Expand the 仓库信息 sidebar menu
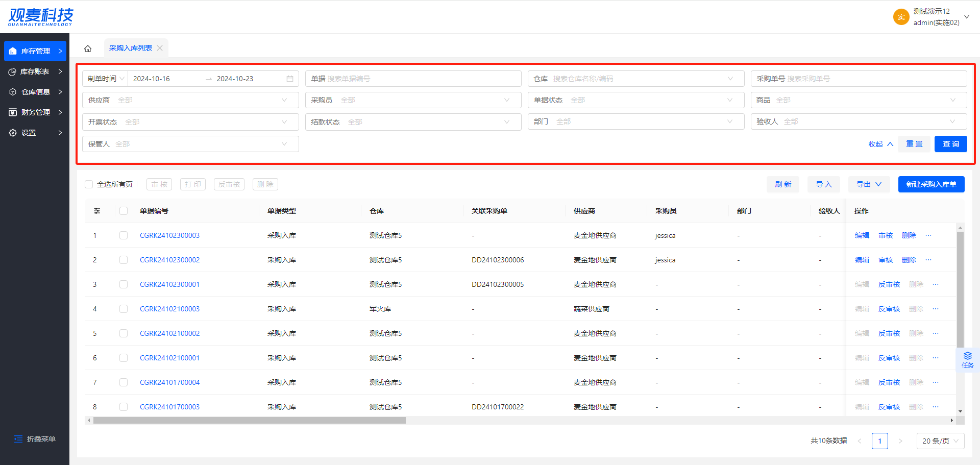980x465 pixels. pos(35,92)
